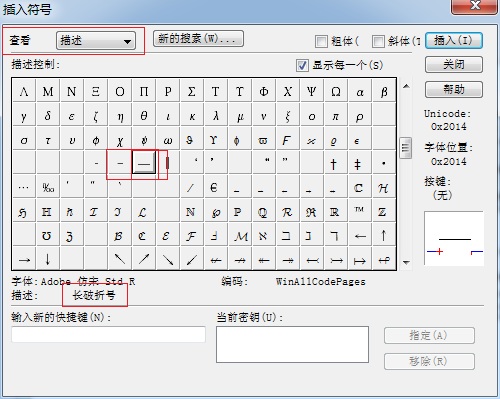Pick the capital Pi Π symbol
Viewport: 500px width, 399px height.
click(x=144, y=91)
